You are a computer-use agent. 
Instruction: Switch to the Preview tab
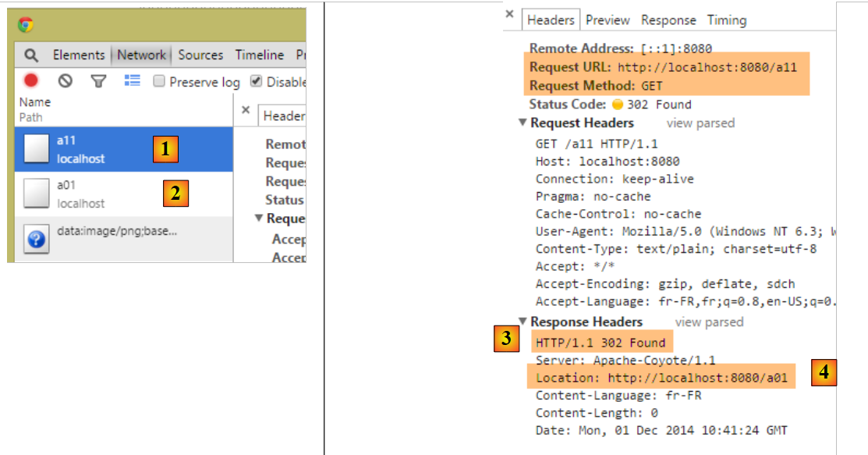click(x=608, y=20)
